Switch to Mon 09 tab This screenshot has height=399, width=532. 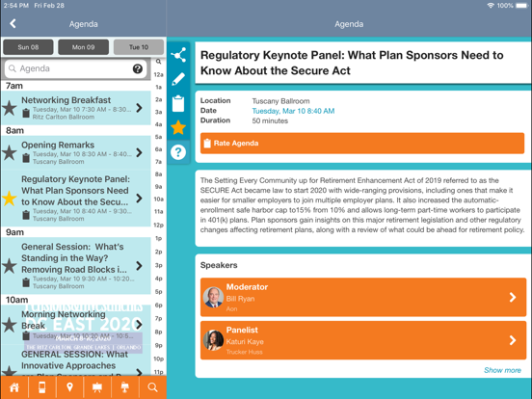pos(84,47)
